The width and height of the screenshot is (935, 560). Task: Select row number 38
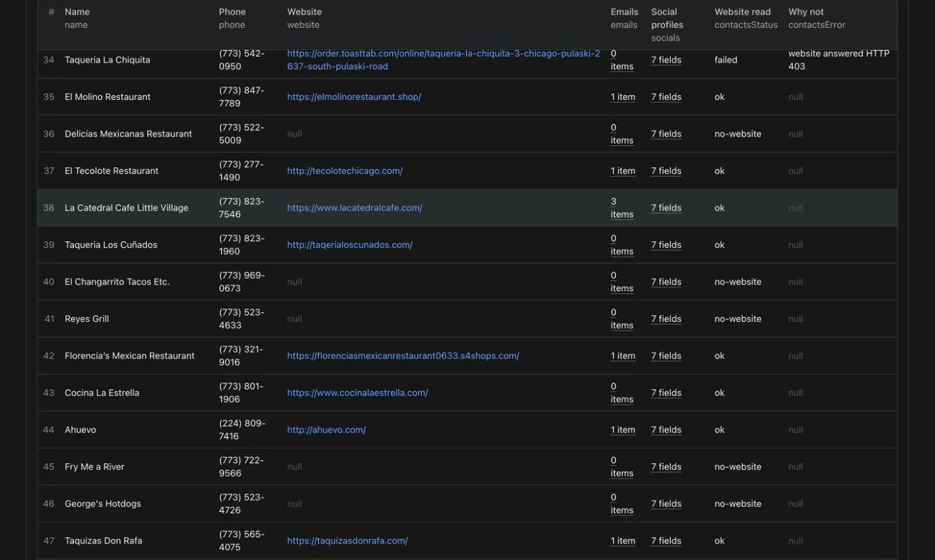49,208
